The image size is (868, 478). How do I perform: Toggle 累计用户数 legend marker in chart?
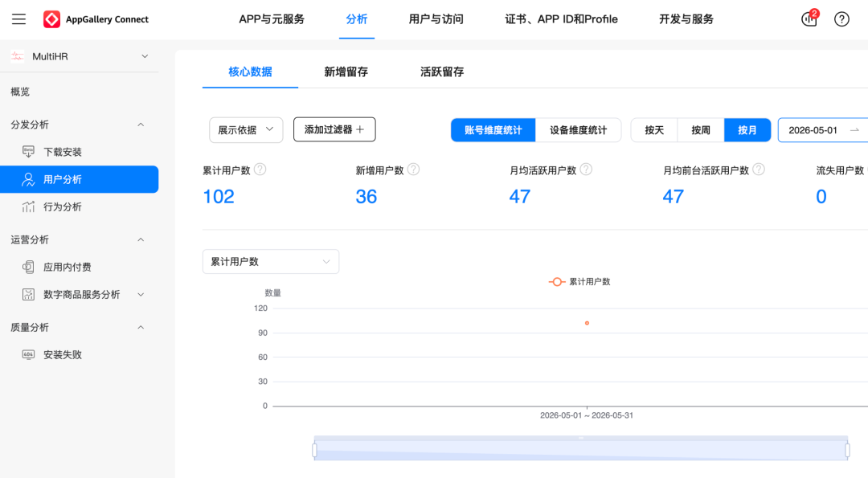[x=557, y=282]
